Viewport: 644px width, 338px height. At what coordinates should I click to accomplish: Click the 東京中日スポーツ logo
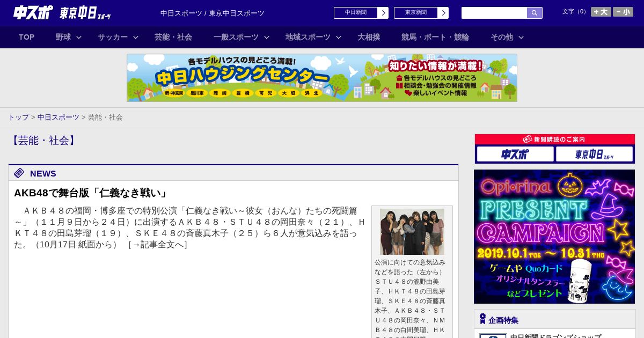click(x=85, y=13)
